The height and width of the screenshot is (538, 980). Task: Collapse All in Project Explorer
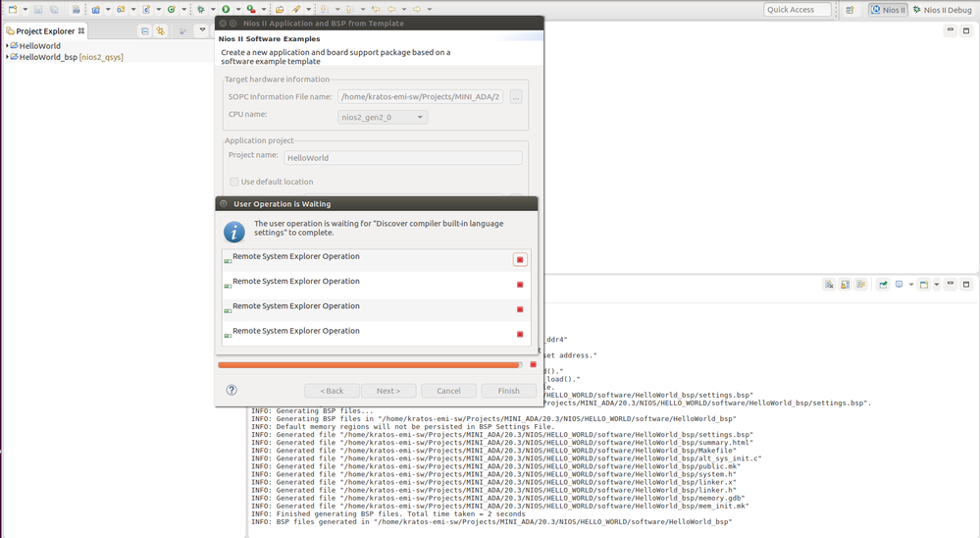click(144, 30)
